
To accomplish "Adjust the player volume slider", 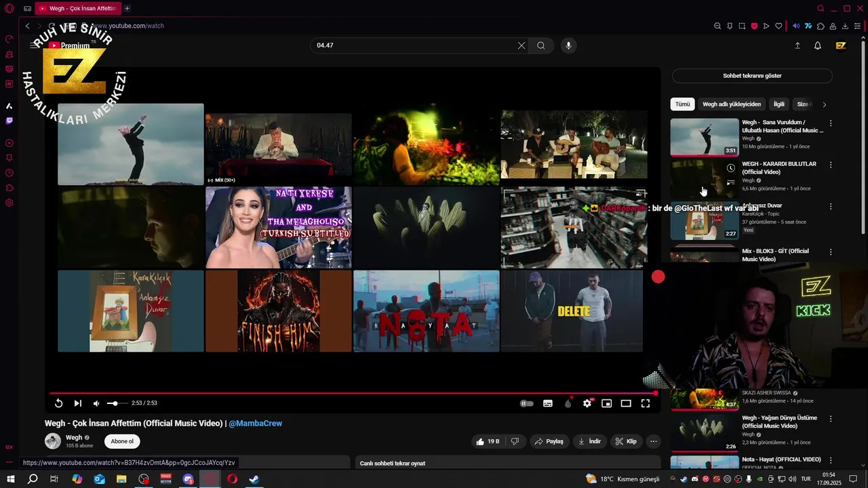I will pos(117,403).
